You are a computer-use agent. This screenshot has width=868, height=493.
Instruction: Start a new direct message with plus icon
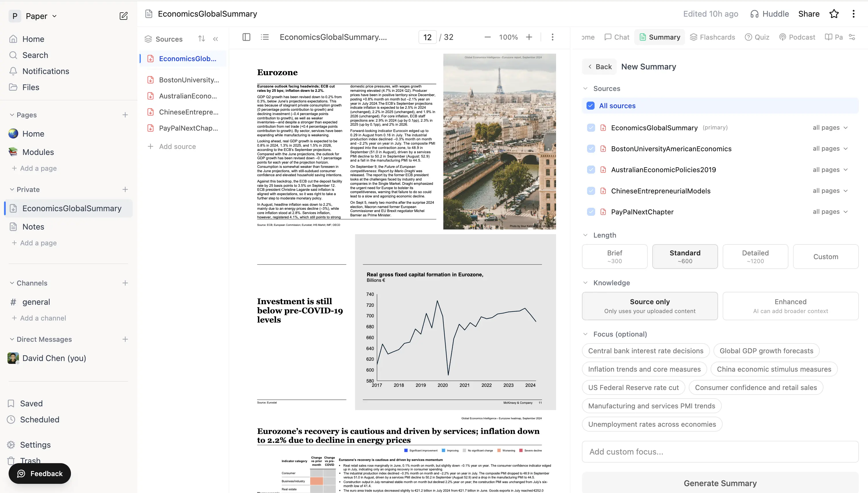(x=125, y=339)
